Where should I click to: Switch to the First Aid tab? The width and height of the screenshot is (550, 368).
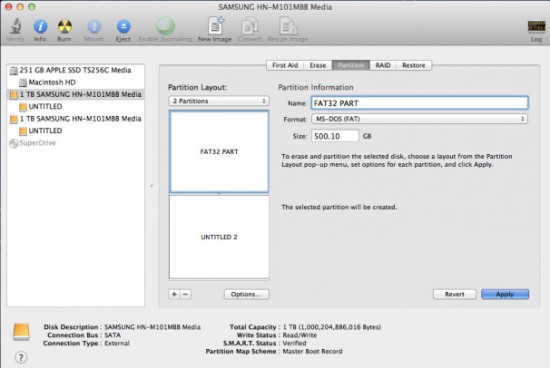click(285, 65)
